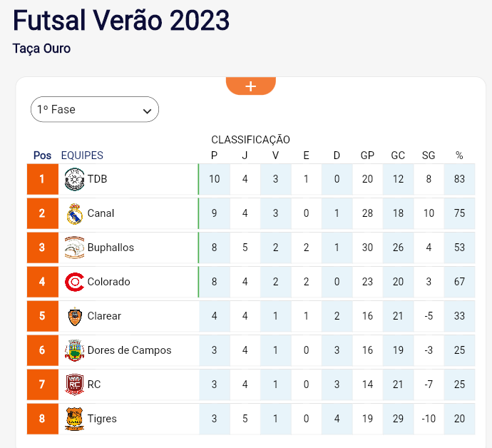This screenshot has height=448, width=492.
Task: Click the dropdown chevron arrow
Action: (147, 111)
